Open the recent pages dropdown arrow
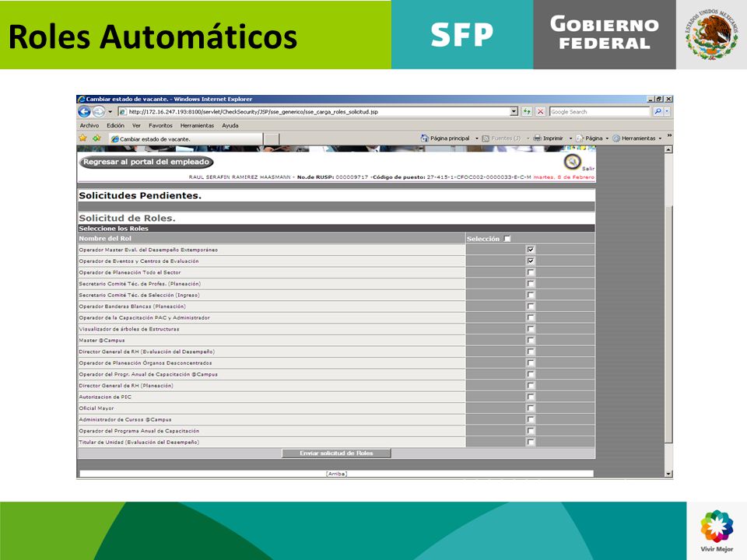747x560 pixels. (x=110, y=112)
